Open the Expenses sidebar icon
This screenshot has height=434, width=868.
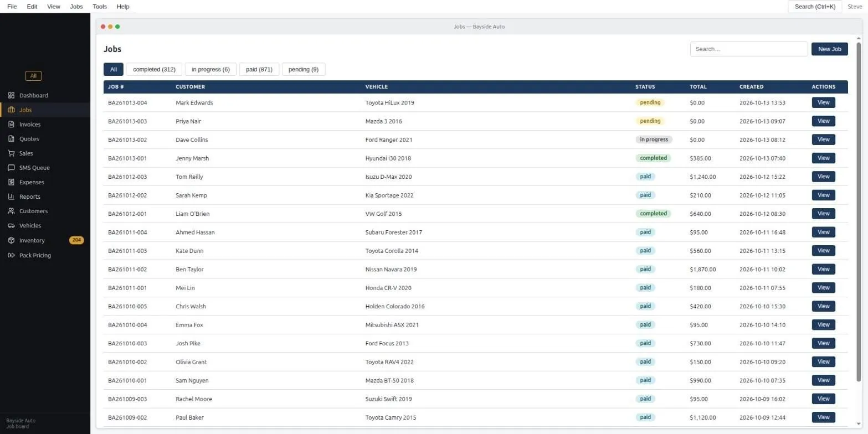tap(11, 182)
